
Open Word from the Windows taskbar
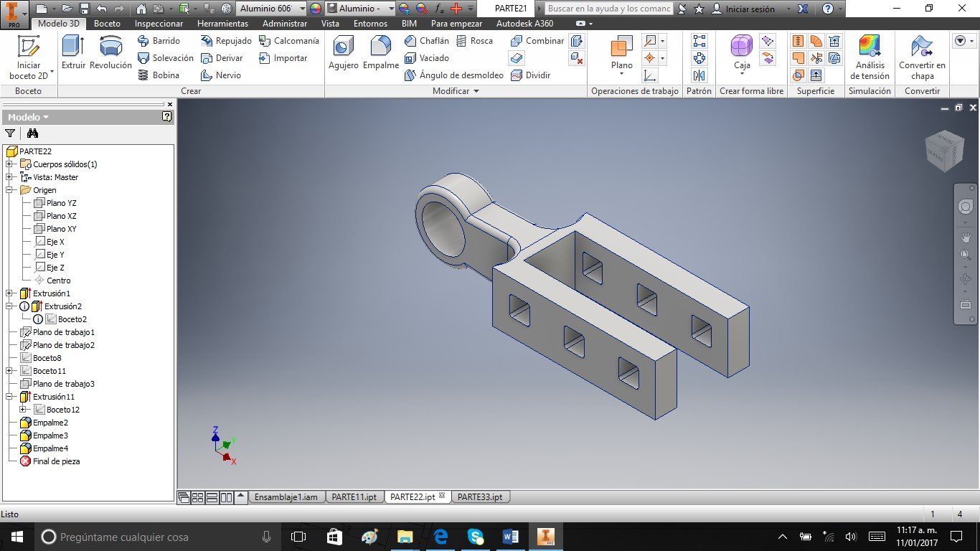click(511, 537)
